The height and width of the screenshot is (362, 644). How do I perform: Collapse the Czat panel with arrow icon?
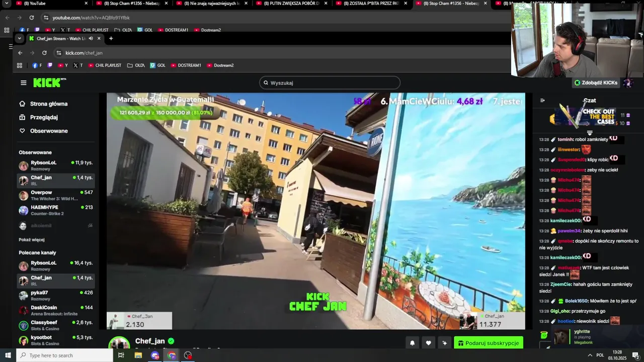pyautogui.click(x=542, y=100)
